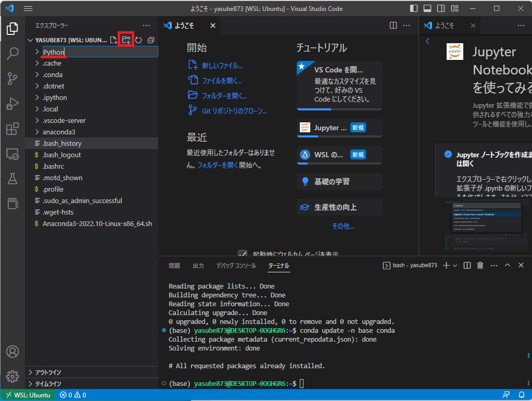Click the 新しいファイル link

(x=222, y=66)
